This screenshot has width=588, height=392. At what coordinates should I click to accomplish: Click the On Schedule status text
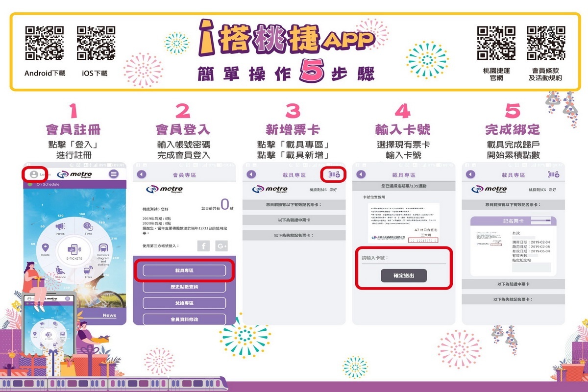48,184
